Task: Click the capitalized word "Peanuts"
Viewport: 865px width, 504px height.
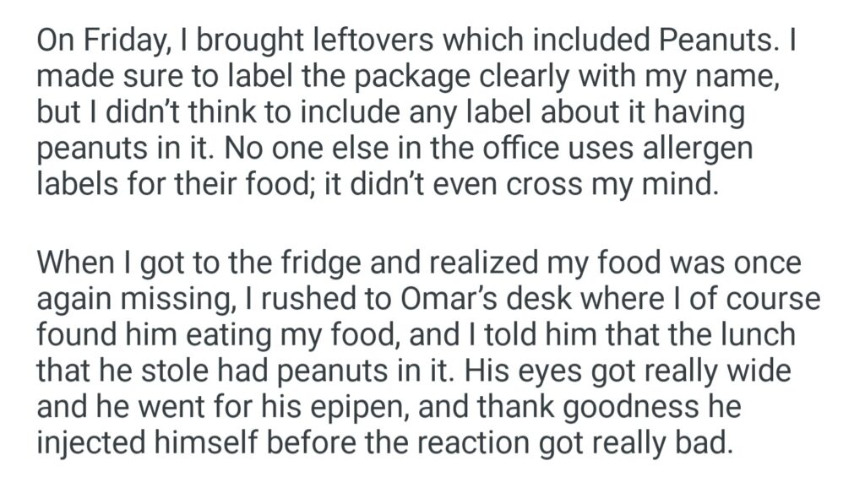Action: click(x=720, y=43)
